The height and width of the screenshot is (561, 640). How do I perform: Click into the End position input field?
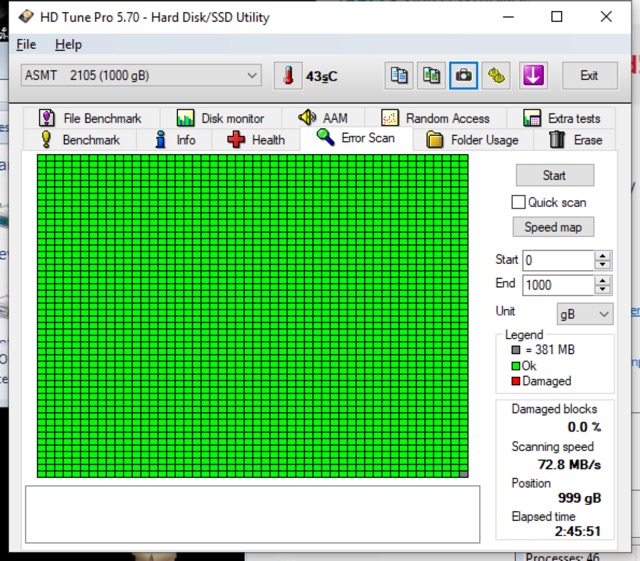click(557, 285)
